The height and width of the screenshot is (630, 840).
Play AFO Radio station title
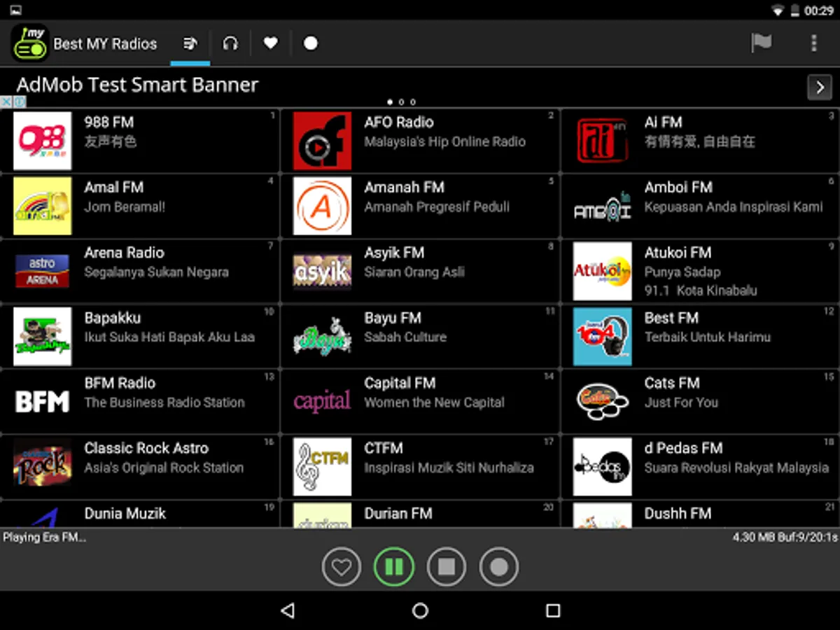click(x=399, y=122)
